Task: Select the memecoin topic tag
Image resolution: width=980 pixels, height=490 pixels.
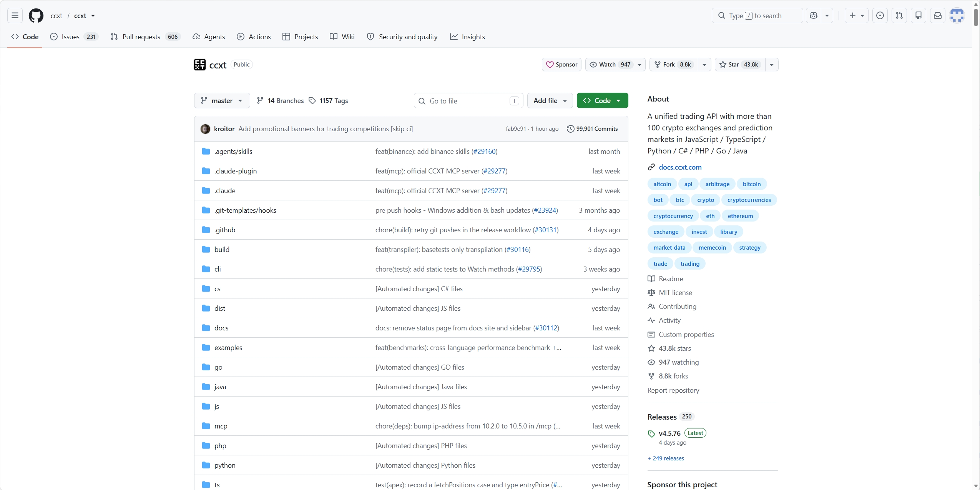Action: pyautogui.click(x=712, y=247)
